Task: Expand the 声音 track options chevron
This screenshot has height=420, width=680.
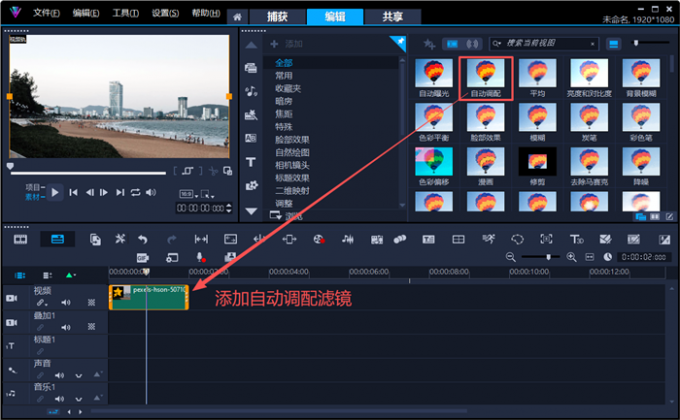Action: 78,375
